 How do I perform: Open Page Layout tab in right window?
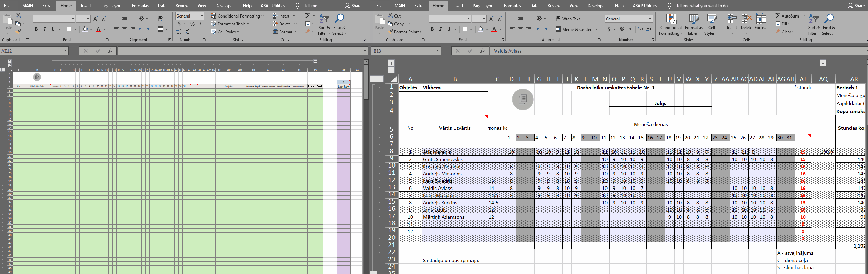click(x=483, y=6)
